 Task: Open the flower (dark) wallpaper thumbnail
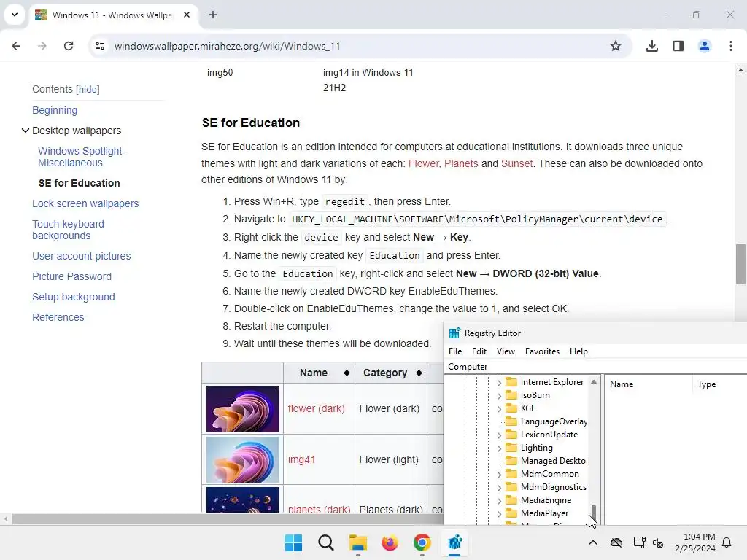coord(242,408)
